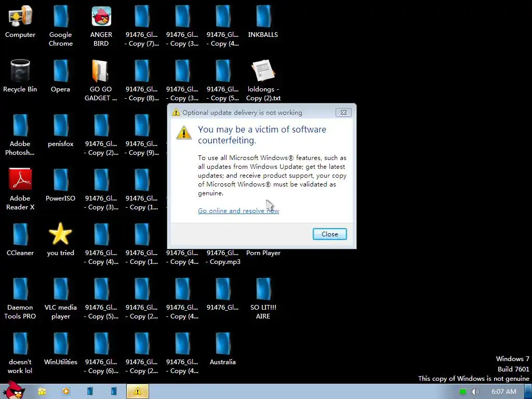Launch the Adobe Photoshop shortcut
This screenshot has height=399, width=532.
point(20,135)
